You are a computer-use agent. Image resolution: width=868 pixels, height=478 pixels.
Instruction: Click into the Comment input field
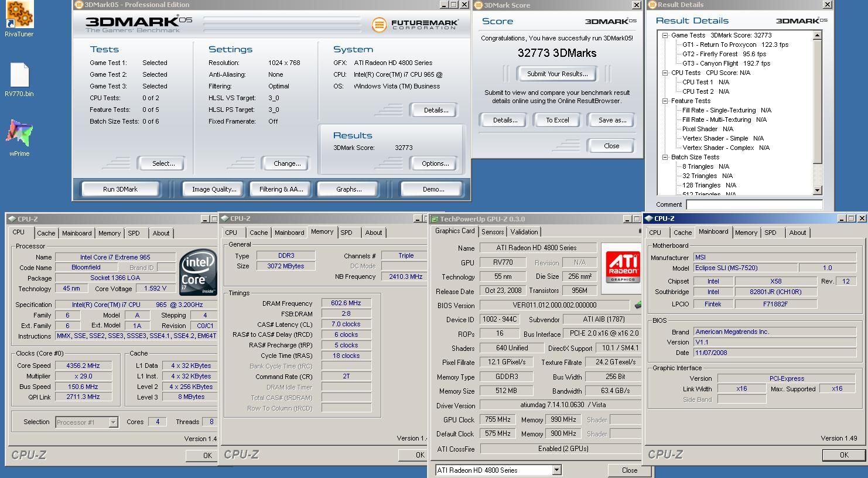tap(754, 204)
